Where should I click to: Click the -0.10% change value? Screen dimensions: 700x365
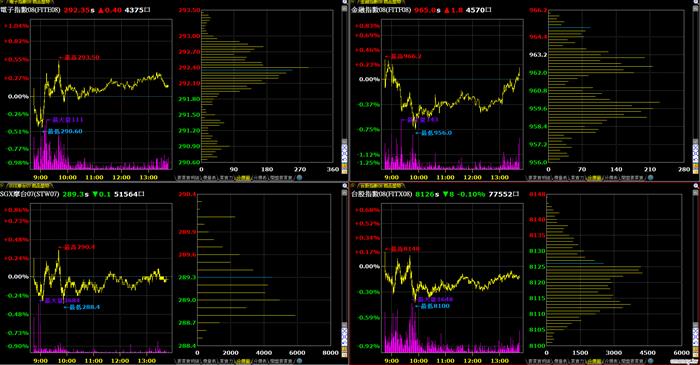pyautogui.click(x=471, y=194)
